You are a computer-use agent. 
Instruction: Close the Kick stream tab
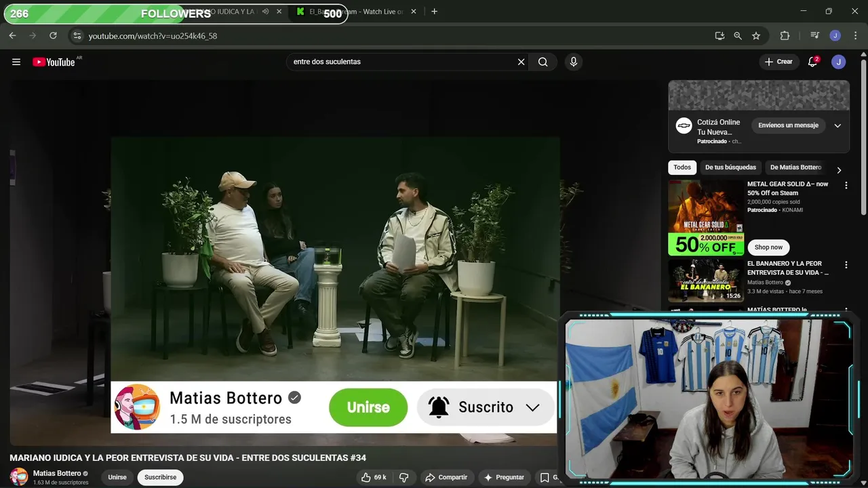click(x=415, y=12)
